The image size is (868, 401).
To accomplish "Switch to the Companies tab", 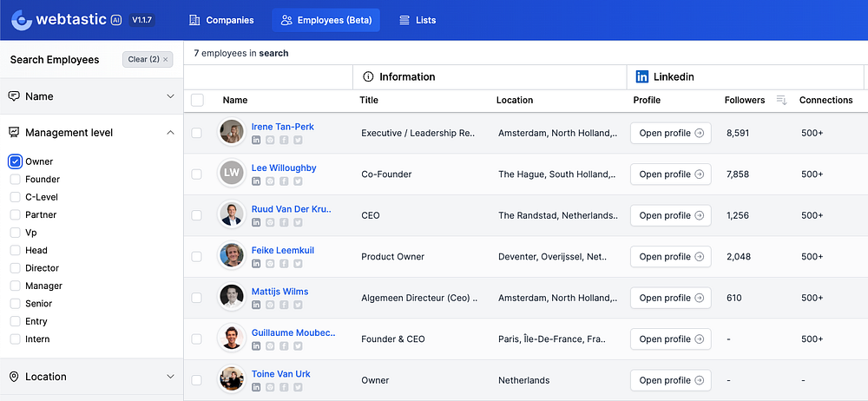I will coord(221,20).
